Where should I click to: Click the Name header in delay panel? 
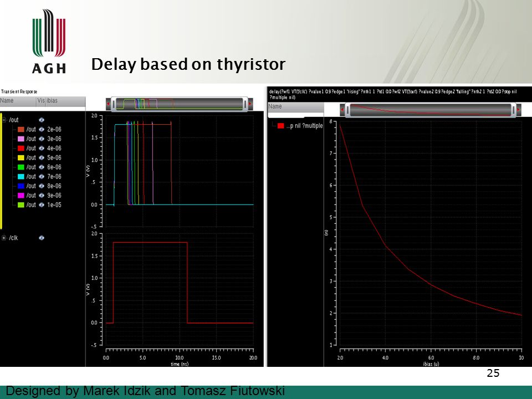pyautogui.click(x=295, y=106)
